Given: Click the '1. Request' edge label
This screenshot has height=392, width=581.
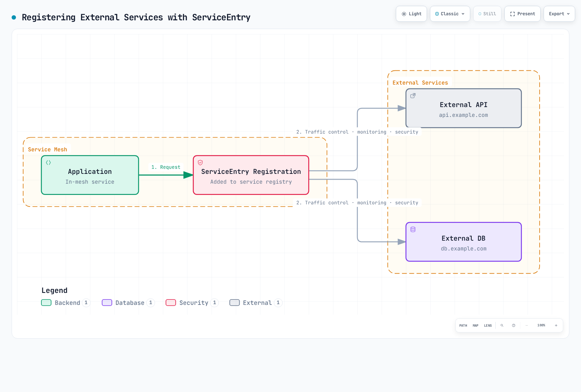Looking at the screenshot, I should pyautogui.click(x=166, y=167).
